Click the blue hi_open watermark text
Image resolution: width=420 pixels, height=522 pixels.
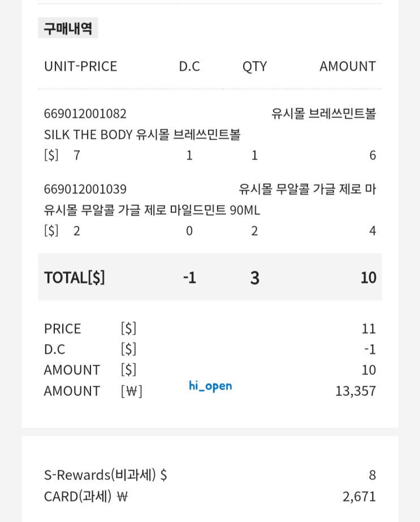click(210, 386)
